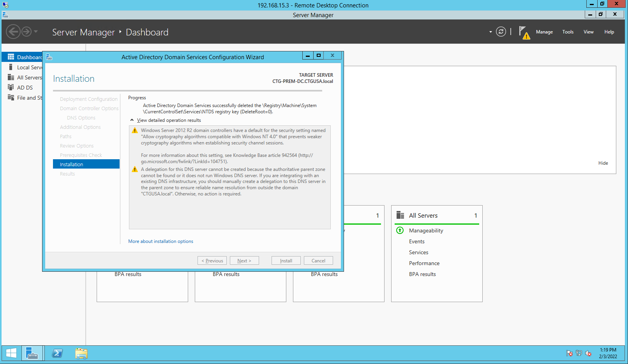
Task: Open dropdown arrow beside the refresh icon
Action: (x=490, y=32)
